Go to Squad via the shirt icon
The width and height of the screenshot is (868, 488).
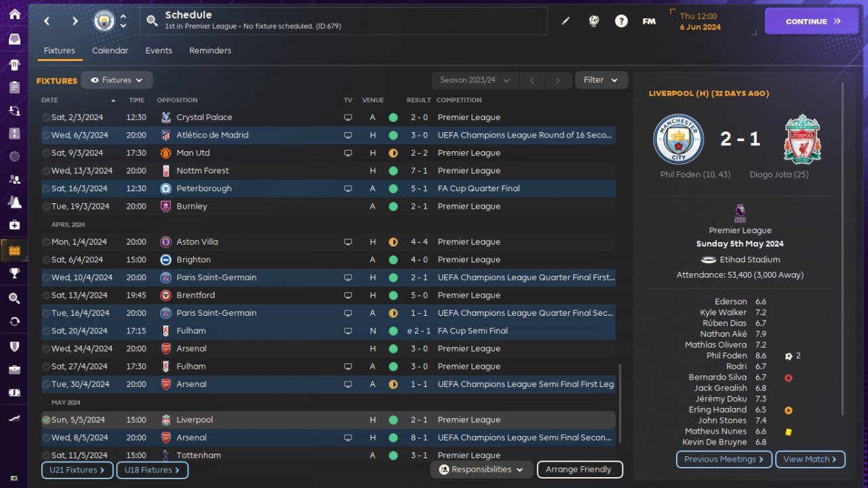point(14,65)
